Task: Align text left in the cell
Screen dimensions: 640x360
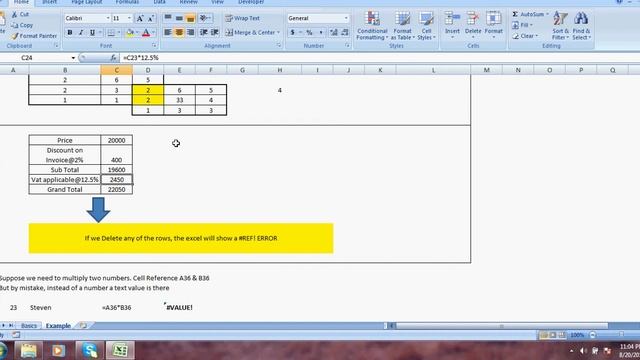Action: 168,32
